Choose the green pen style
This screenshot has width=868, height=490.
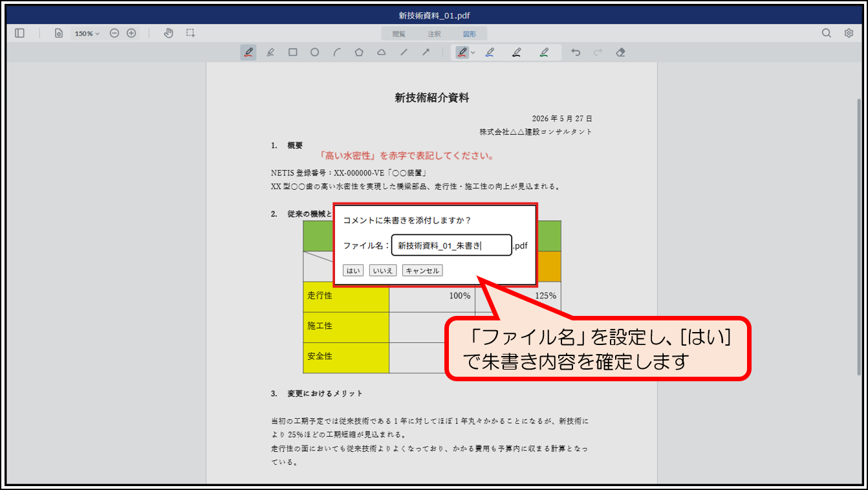pyautogui.click(x=545, y=52)
